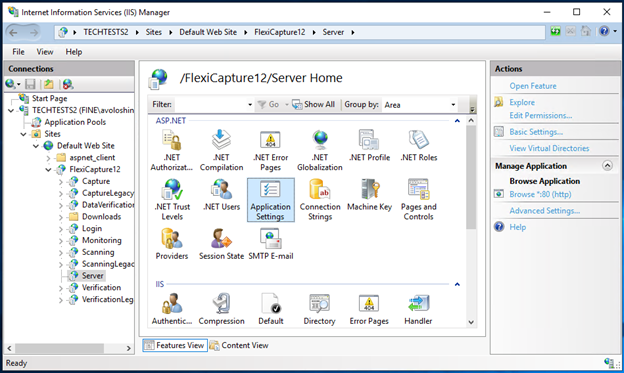This screenshot has height=373, width=624.
Task: Open the IIS Authentication feature
Action: point(172,309)
